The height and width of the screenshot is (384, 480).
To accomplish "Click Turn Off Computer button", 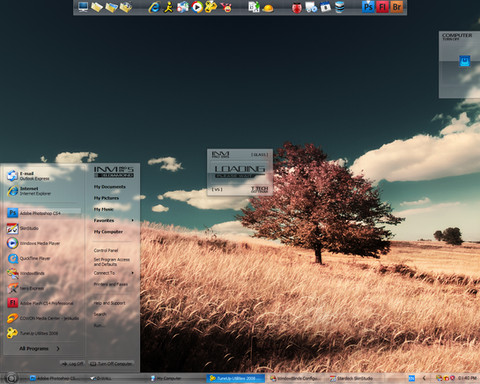I will (x=111, y=364).
